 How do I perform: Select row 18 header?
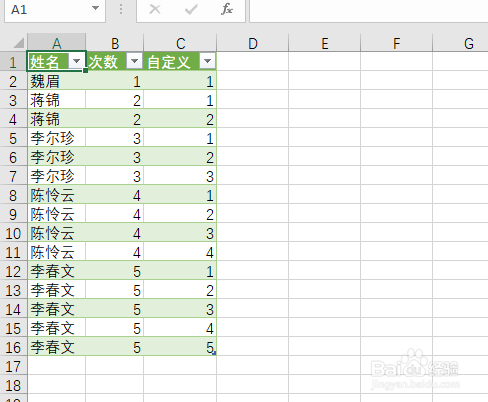(x=13, y=385)
